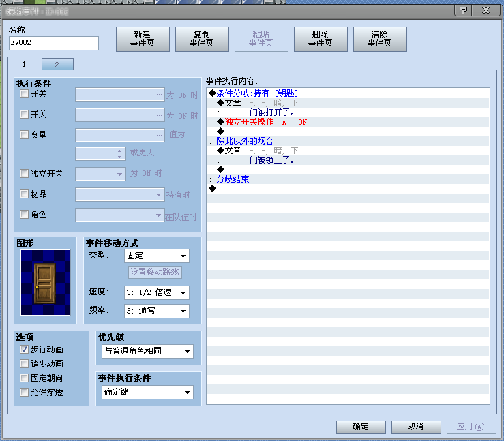
Task: Click the help icon in title bar
Action: pos(463,11)
